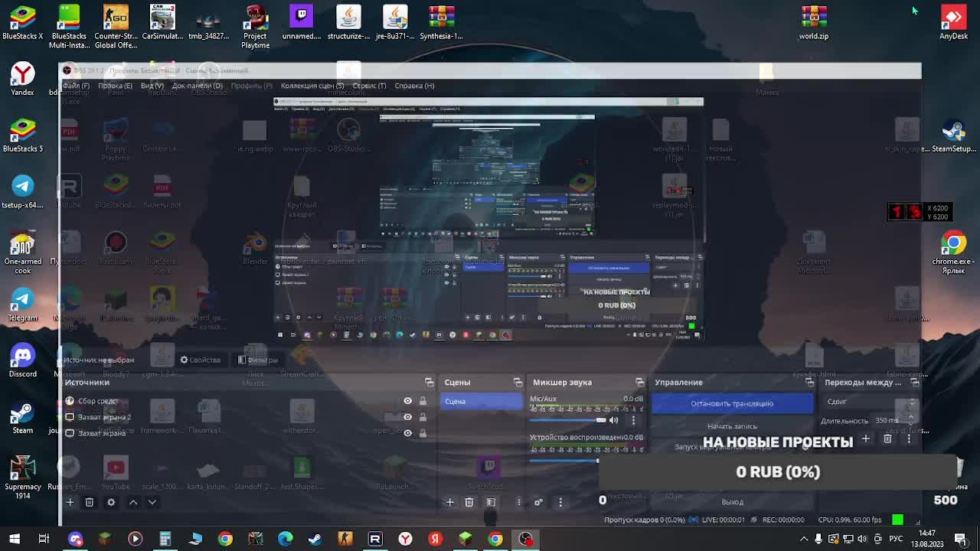Image resolution: width=980 pixels, height=551 pixels.
Task: Open the Сервис menu
Action: 369,86
